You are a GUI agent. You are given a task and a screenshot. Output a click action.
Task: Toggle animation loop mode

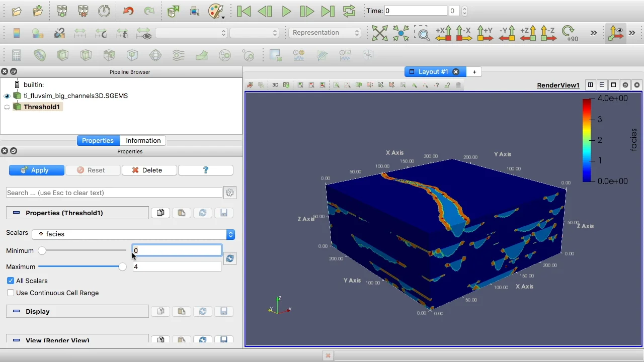(x=349, y=11)
